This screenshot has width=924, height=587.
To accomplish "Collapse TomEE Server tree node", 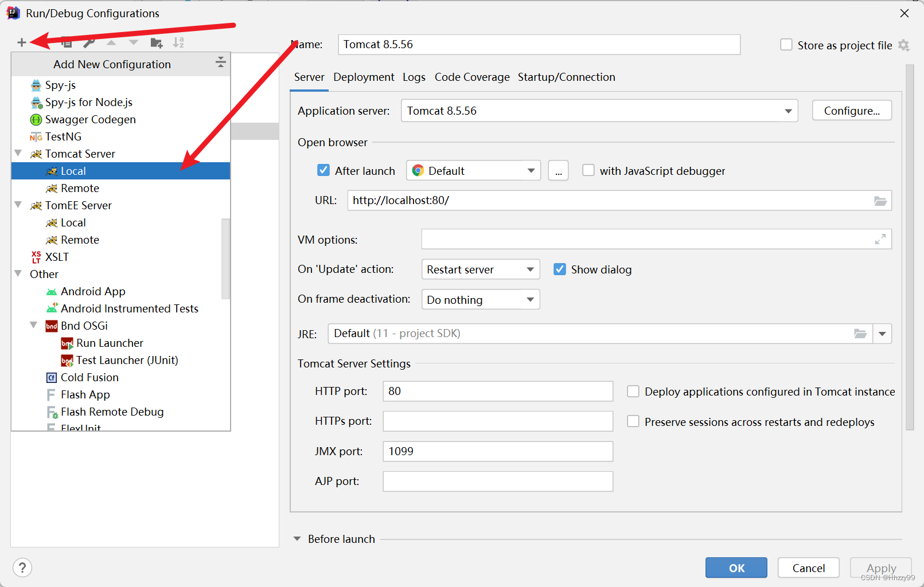I will pos(18,205).
